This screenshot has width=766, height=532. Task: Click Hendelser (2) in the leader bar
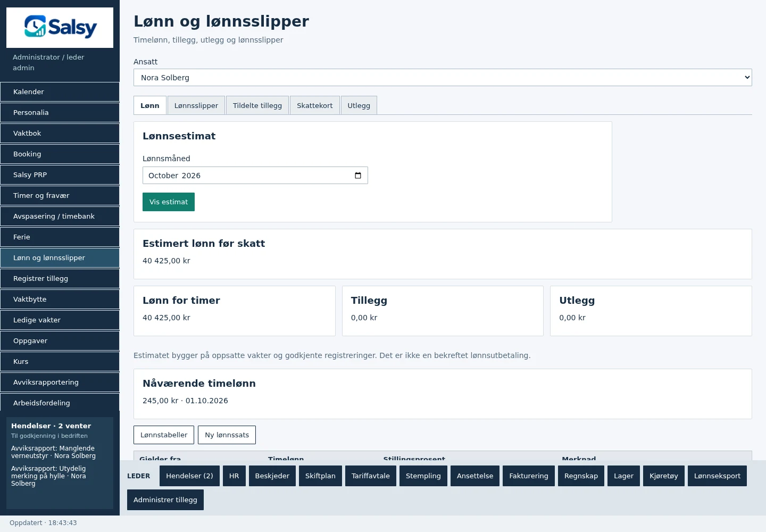click(189, 476)
